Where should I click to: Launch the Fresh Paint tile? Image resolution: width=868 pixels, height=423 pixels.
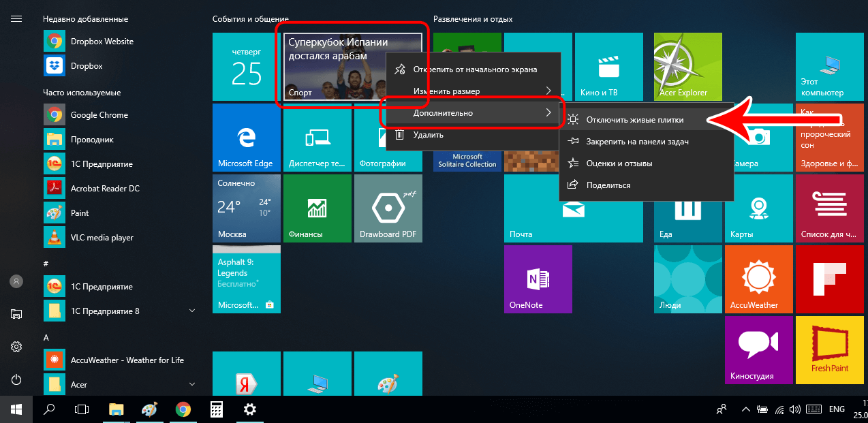(829, 350)
